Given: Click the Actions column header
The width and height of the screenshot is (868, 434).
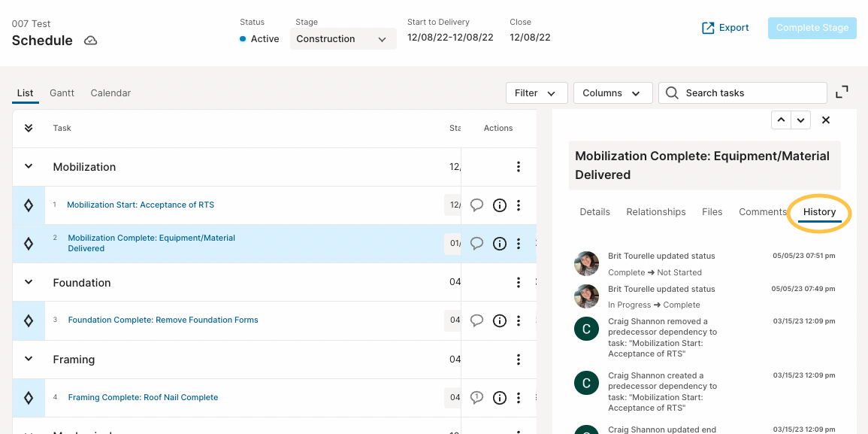Looking at the screenshot, I should (498, 128).
